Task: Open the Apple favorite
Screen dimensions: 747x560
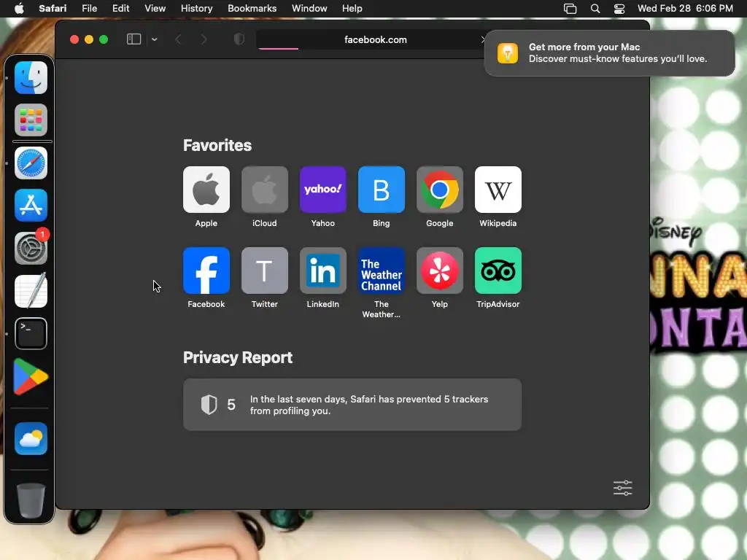Action: coord(206,190)
